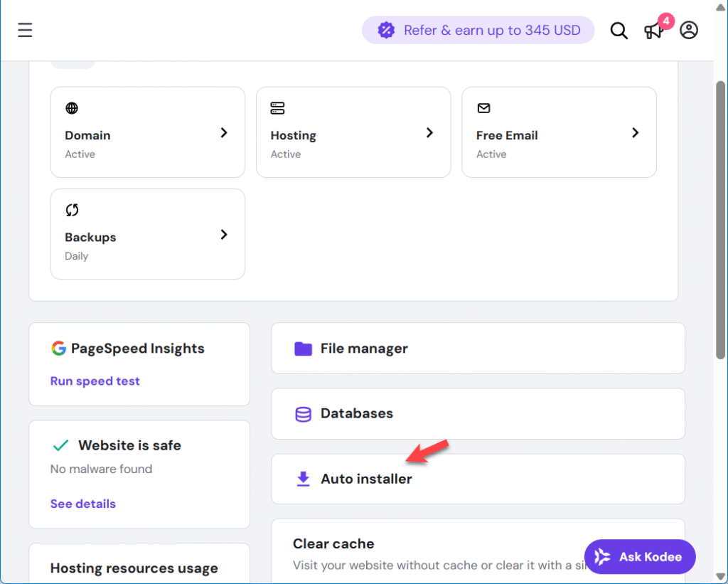Expand the Backups card chevron
The width and height of the screenshot is (728, 584).
coord(224,235)
